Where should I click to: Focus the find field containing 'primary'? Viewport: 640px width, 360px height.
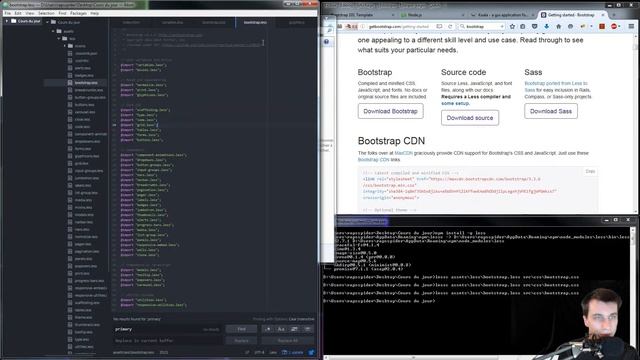coord(167,329)
